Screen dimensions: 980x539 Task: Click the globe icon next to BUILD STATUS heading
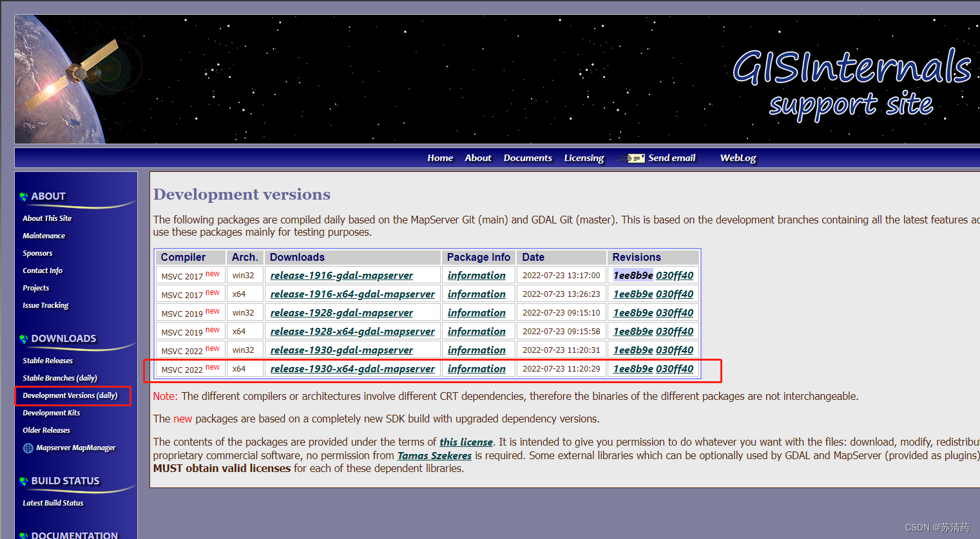(24, 481)
